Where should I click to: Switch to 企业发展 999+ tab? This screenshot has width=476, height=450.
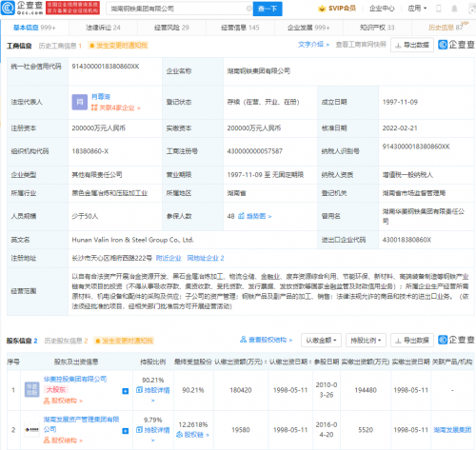click(x=308, y=28)
